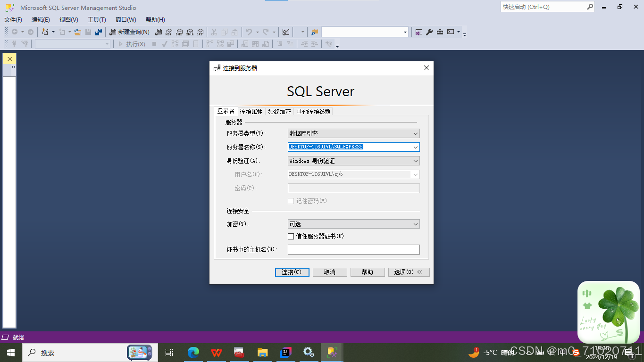Open the New Project dropdown arrow
The width and height of the screenshot is (644, 362).
tap(53, 32)
